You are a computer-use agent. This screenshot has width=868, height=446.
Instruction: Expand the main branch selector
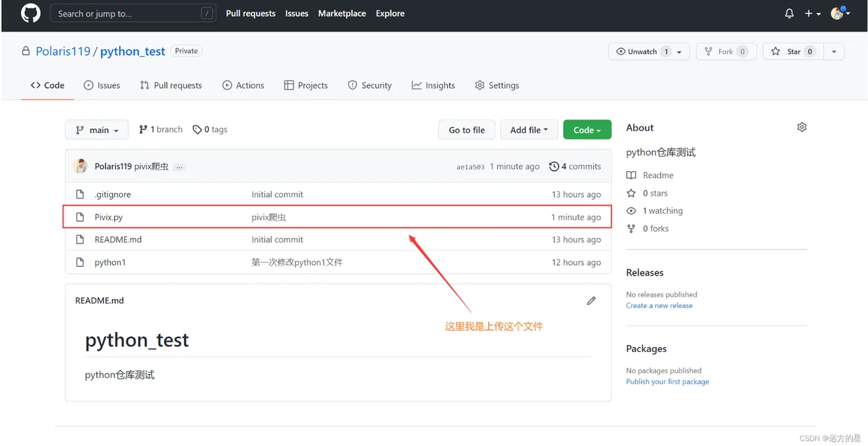click(97, 129)
